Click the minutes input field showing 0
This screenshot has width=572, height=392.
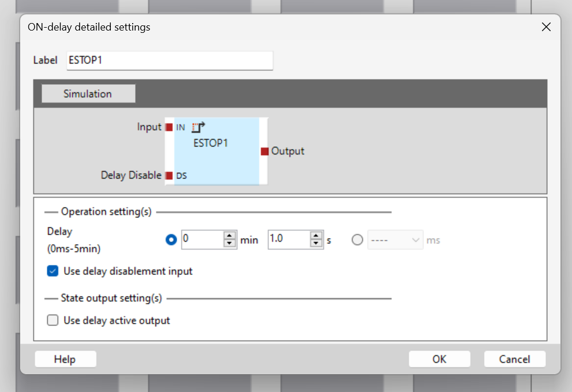point(203,239)
